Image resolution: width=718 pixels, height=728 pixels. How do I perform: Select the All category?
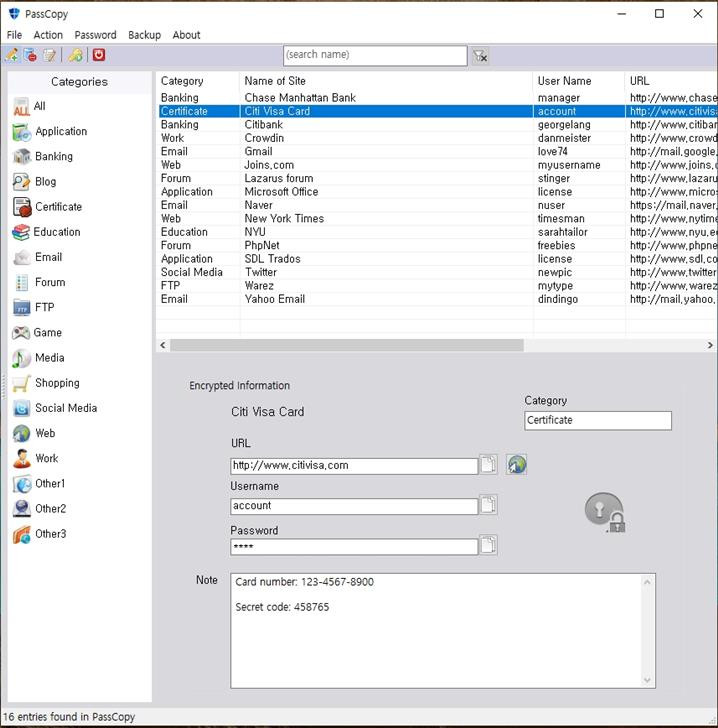[x=30, y=106]
